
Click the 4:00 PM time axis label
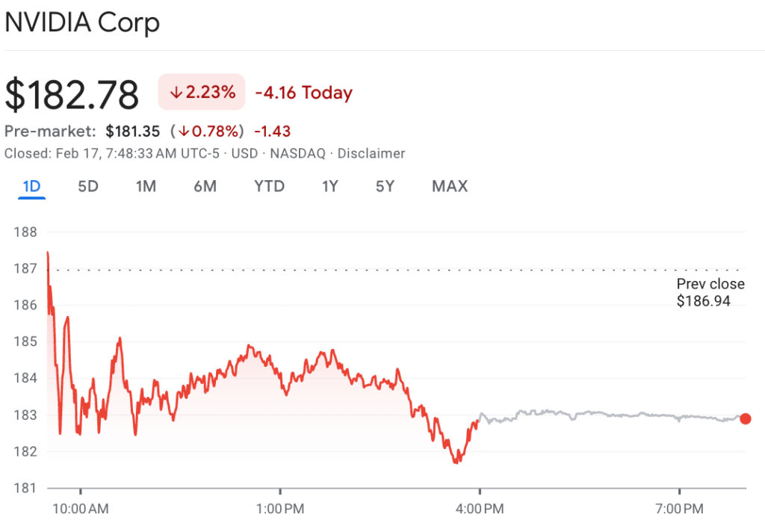click(479, 510)
